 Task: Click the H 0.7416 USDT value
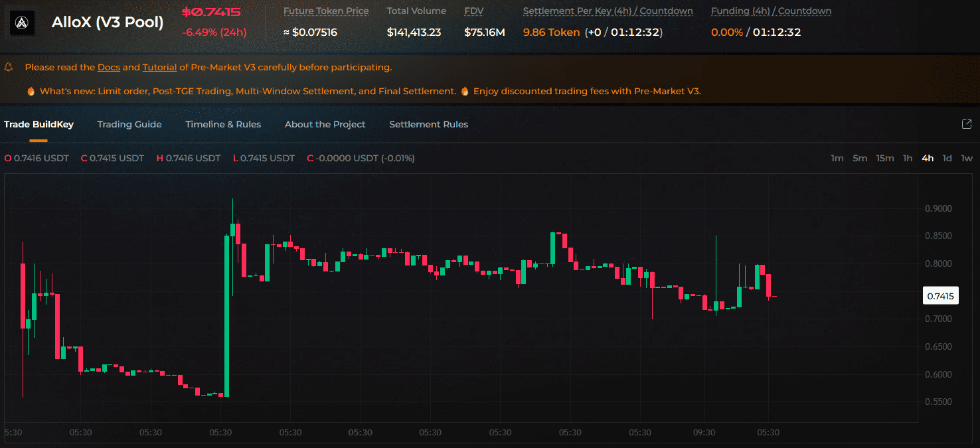189,158
